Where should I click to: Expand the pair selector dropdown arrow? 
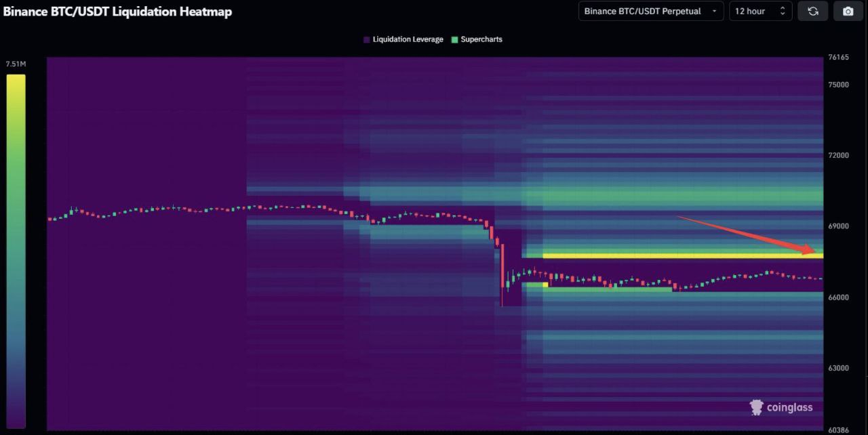(714, 12)
